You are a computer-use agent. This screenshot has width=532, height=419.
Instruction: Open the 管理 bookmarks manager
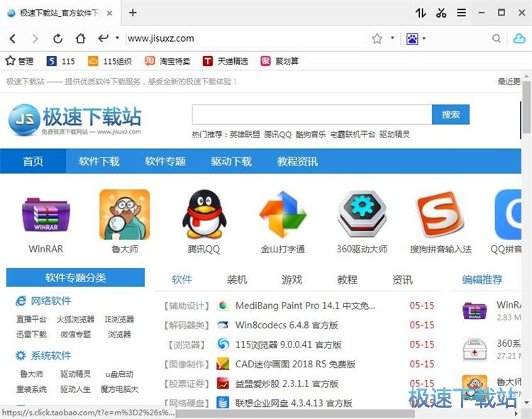19,61
